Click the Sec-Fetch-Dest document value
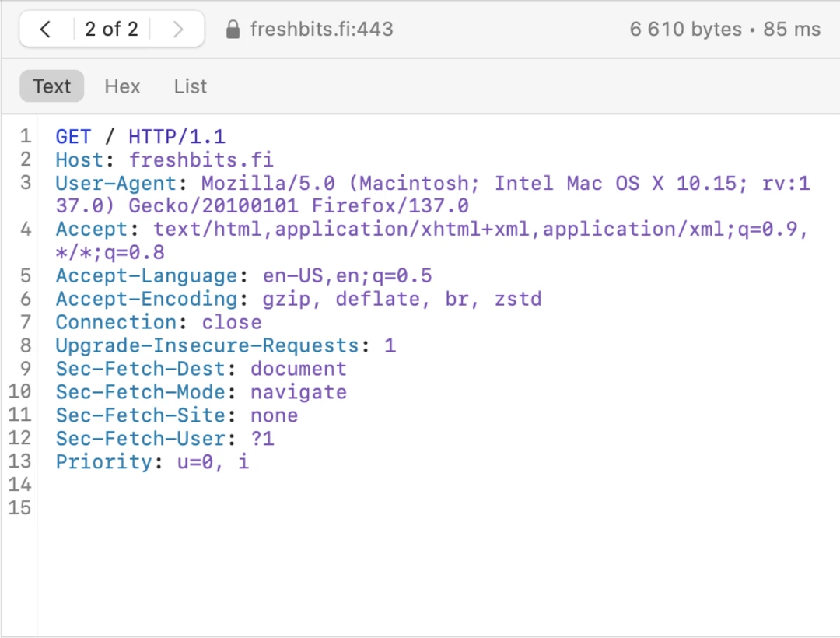840x638 pixels. tap(299, 369)
